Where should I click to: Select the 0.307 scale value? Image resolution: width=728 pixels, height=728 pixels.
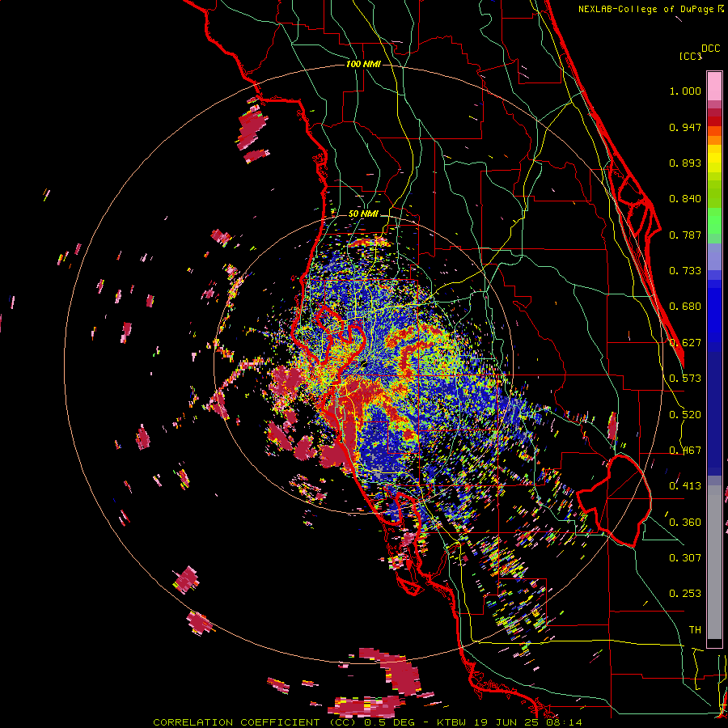685,558
